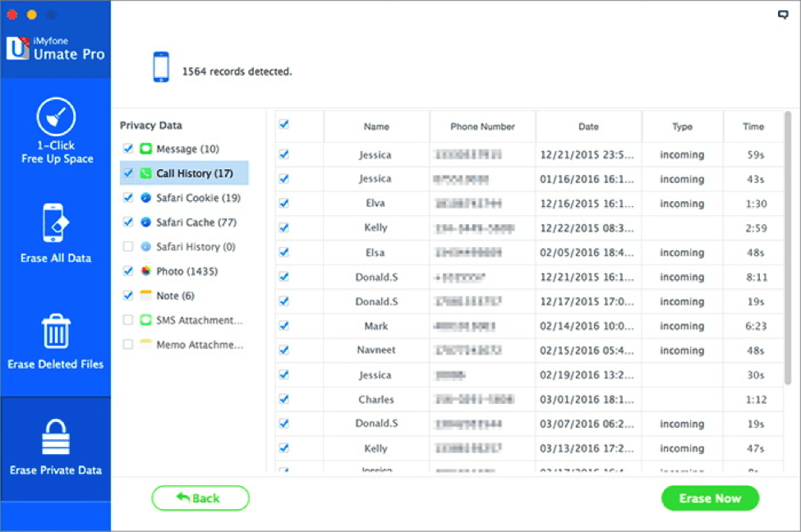
Task: Uncheck the Mark call record checkbox
Action: pos(284,326)
